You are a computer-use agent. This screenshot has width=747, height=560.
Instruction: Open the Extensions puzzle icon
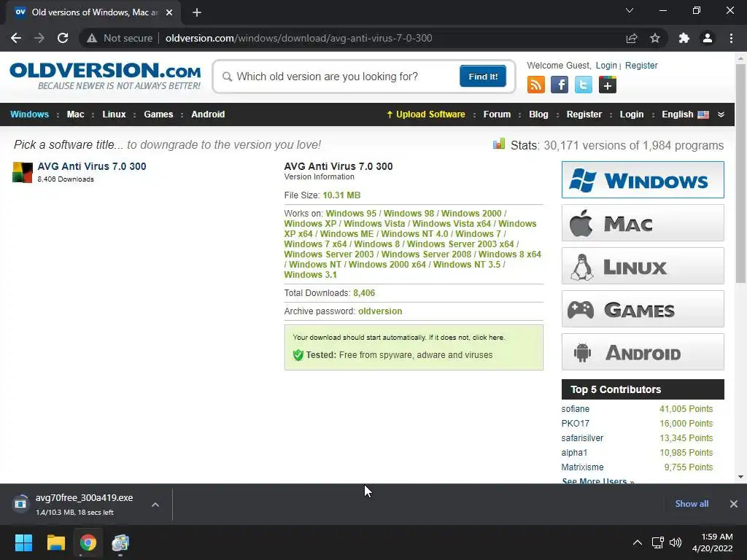(684, 38)
